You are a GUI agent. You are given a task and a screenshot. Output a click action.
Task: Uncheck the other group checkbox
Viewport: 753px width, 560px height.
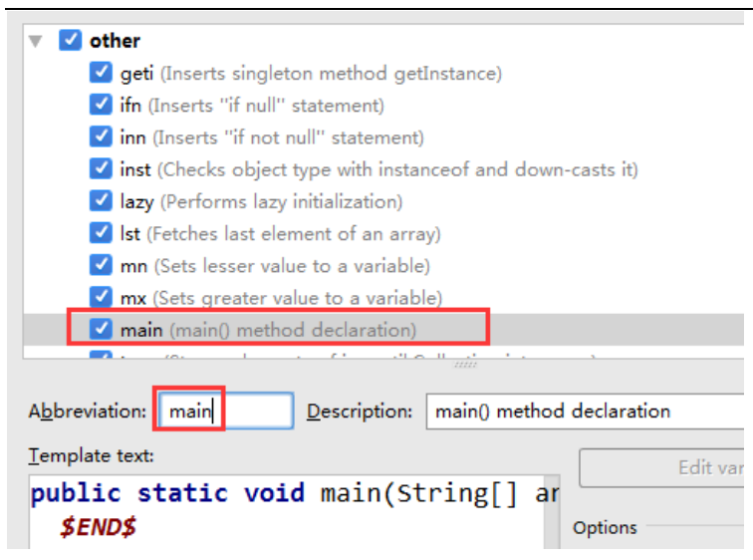click(x=70, y=40)
